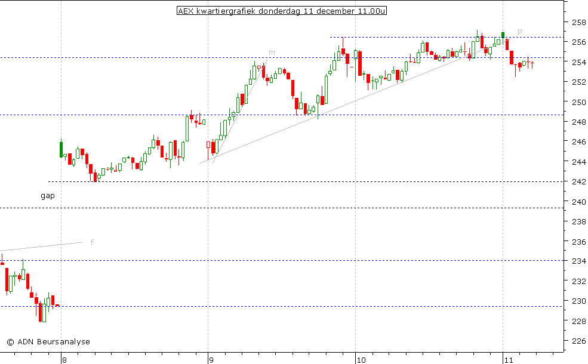
Task: Click the date label '10' on time axis
Action: [361, 360]
